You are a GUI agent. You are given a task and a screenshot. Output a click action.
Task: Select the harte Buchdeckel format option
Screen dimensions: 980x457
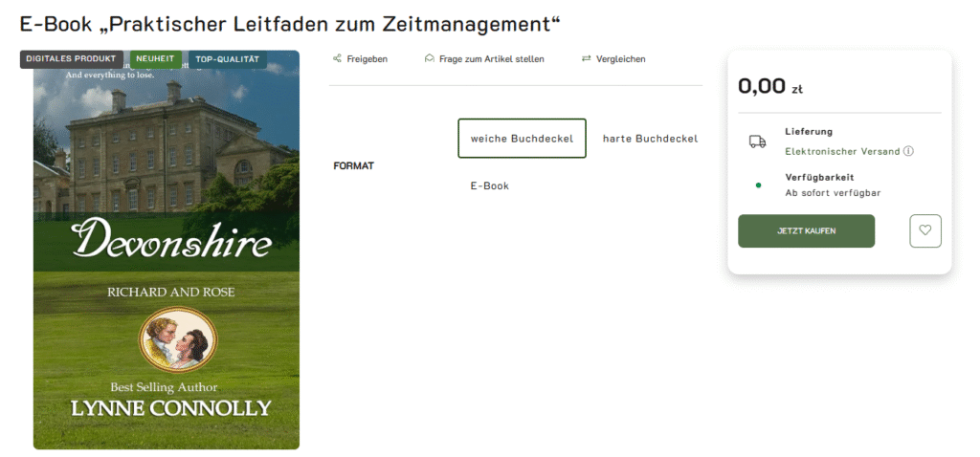pyautogui.click(x=650, y=138)
